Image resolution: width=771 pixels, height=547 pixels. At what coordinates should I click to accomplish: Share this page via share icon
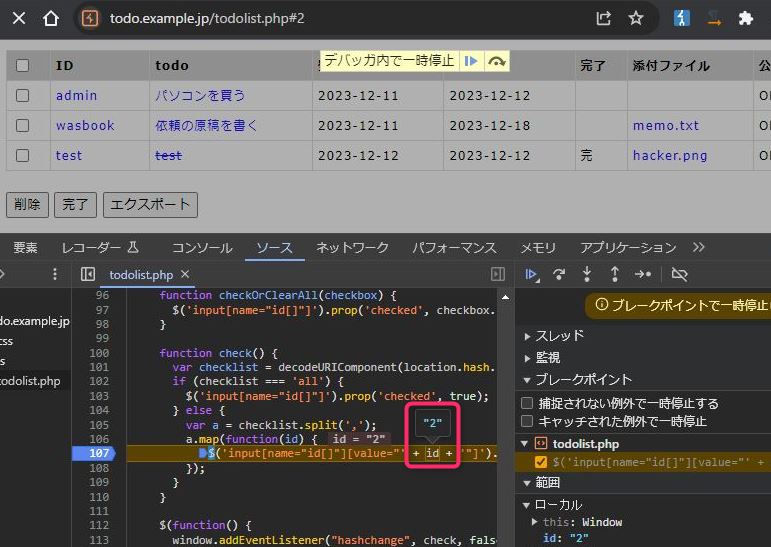(x=604, y=19)
